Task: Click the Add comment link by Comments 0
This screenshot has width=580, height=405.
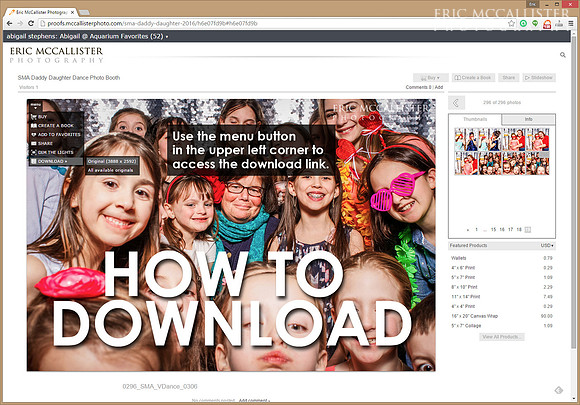Action: point(439,87)
